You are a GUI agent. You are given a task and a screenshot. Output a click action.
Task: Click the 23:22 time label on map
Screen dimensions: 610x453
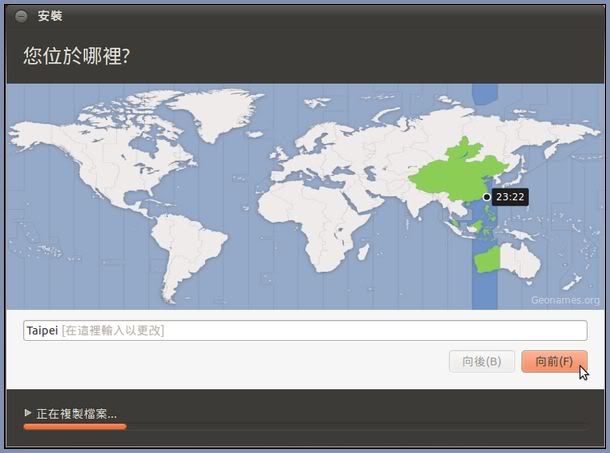click(x=510, y=197)
